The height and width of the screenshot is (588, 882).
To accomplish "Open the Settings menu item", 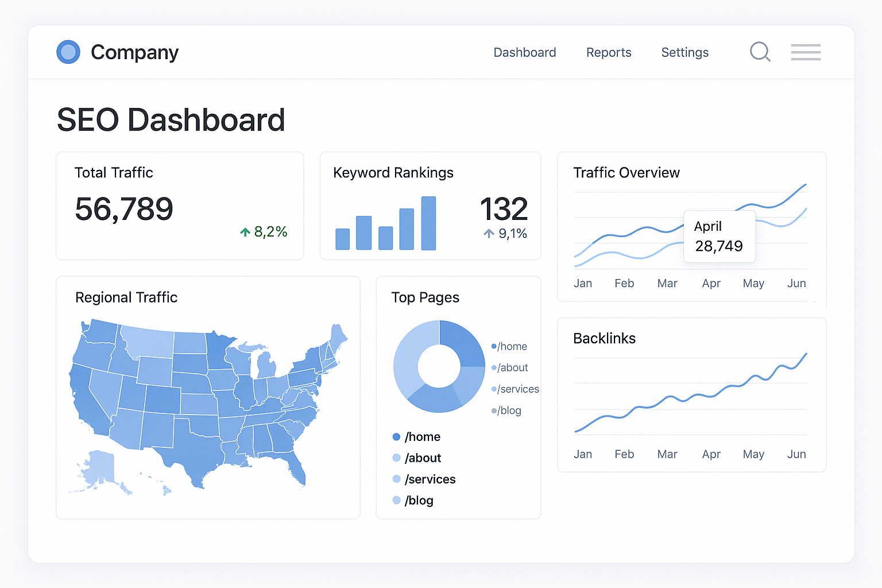I will click(x=684, y=52).
